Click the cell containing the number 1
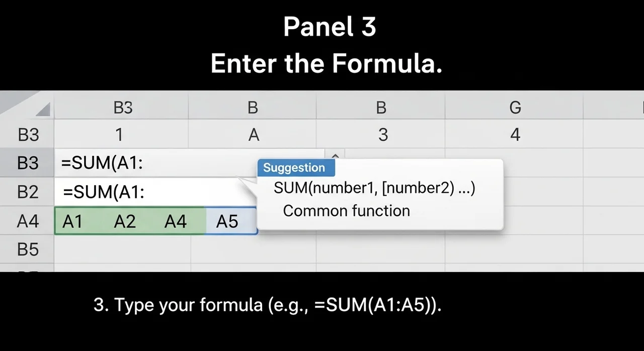Viewport: 644px width, 351px height. pyautogui.click(x=119, y=135)
